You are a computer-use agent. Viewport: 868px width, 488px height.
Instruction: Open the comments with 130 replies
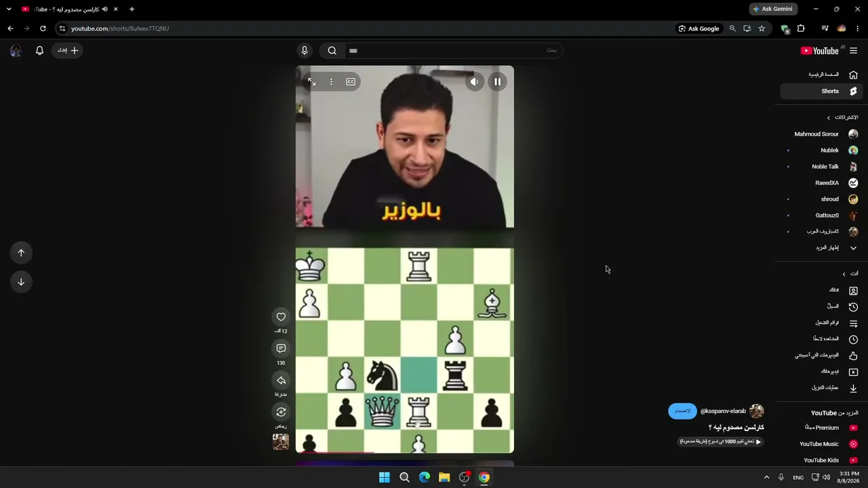[x=281, y=348]
